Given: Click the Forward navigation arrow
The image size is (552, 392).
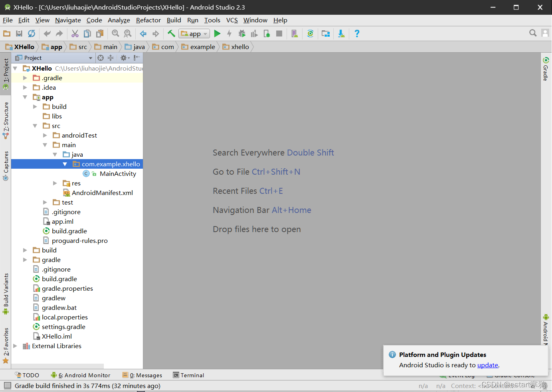Looking at the screenshot, I should pyautogui.click(x=156, y=33).
